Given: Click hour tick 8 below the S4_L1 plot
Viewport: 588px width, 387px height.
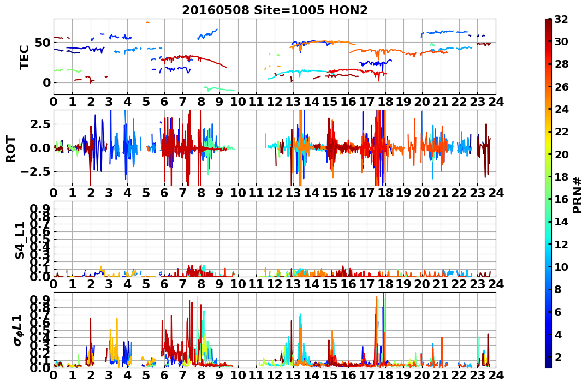Looking at the screenshot, I should pos(201,284).
